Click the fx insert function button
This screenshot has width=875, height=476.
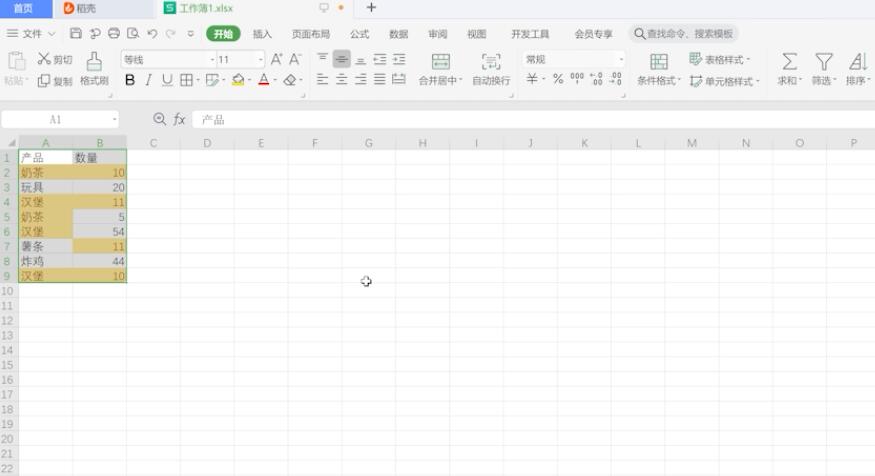tap(179, 119)
